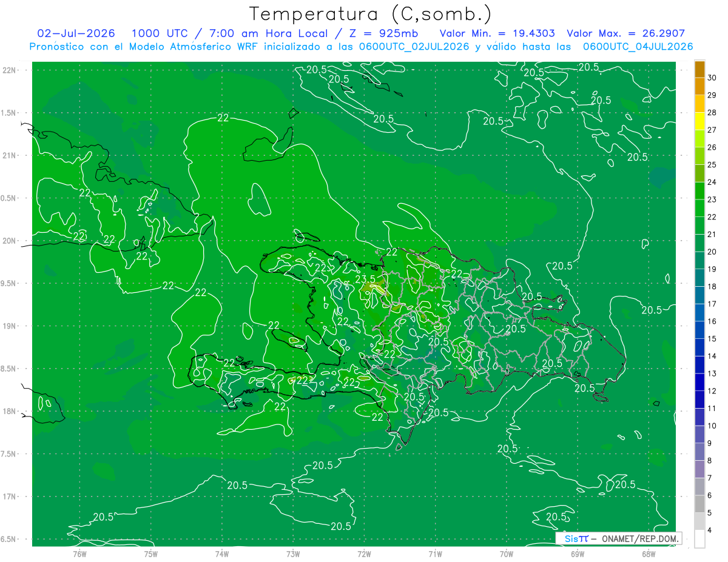Click the legend value "24"
The width and height of the screenshot is (728, 562).
712,182
